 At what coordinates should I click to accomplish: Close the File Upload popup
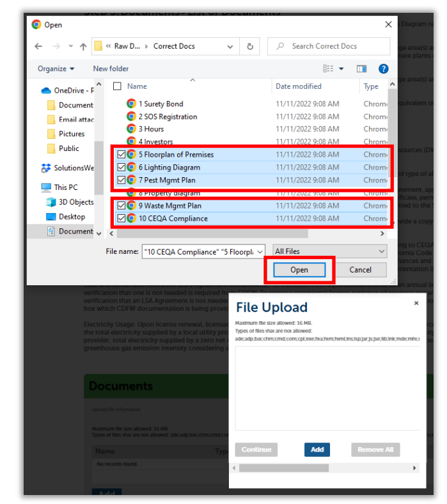coord(416,303)
